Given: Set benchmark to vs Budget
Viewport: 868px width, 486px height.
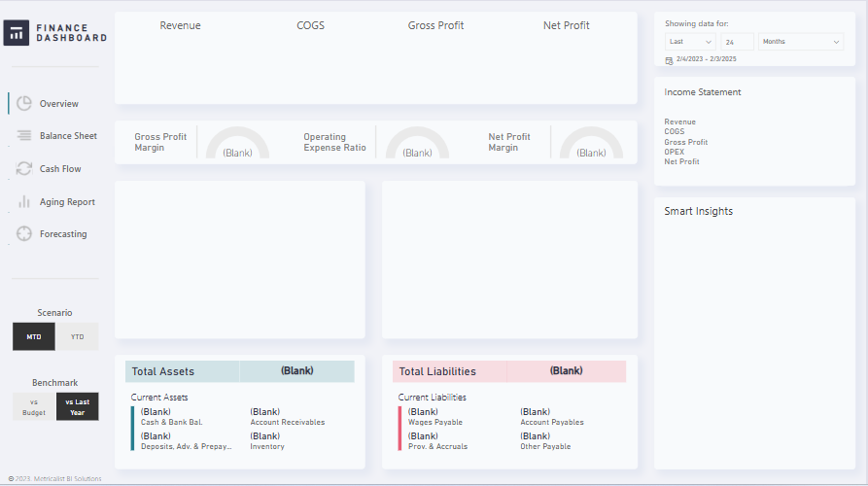Looking at the screenshot, I should tap(34, 406).
